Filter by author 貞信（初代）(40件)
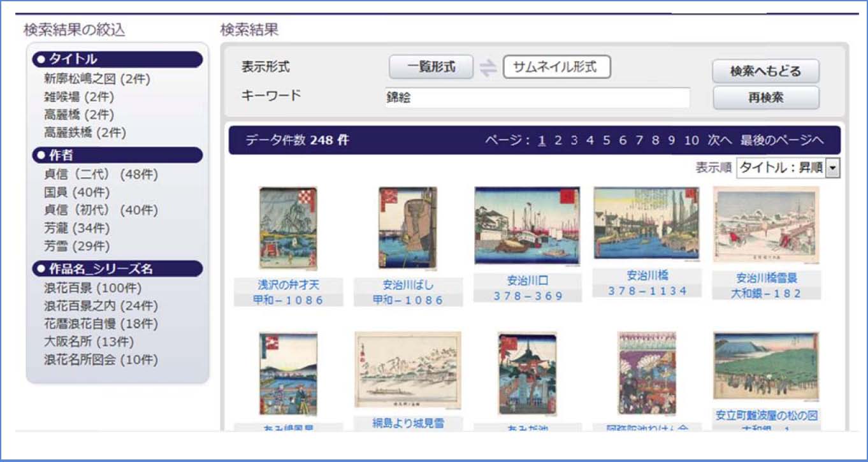Image resolution: width=868 pixels, height=462 pixels. [x=101, y=210]
